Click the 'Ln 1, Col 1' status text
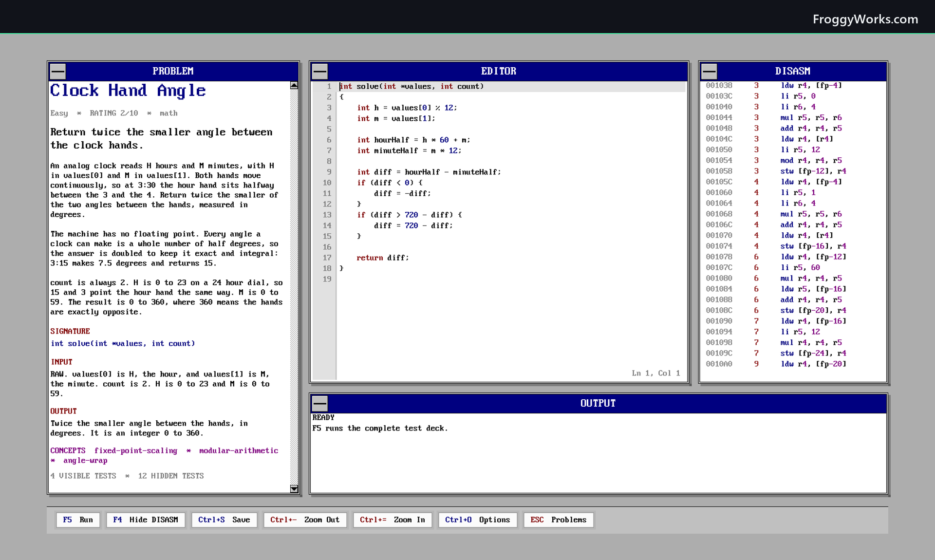The height and width of the screenshot is (560, 935). coord(656,373)
